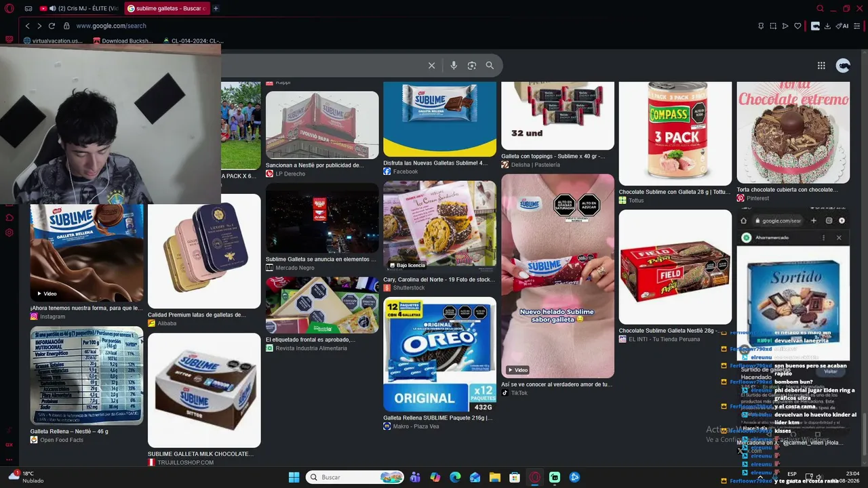The height and width of the screenshot is (488, 868).
Task: Open the ice cream sandwiches stock photo
Action: [439, 226]
